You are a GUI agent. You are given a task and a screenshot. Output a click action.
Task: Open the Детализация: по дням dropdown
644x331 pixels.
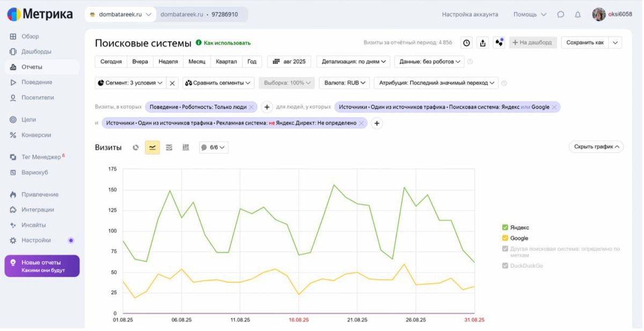(353, 62)
